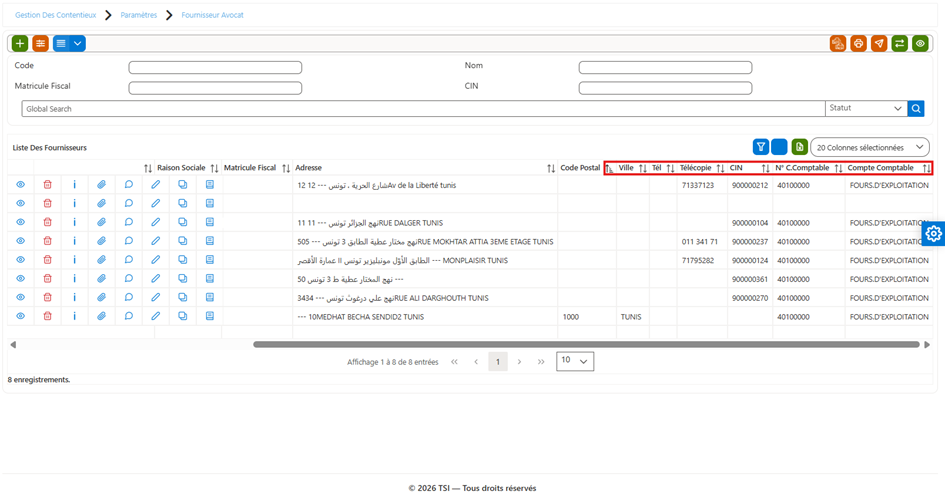Screen dimensions: 945x498
Task: Open the Paramètres breadcrumb link
Action: pos(139,15)
